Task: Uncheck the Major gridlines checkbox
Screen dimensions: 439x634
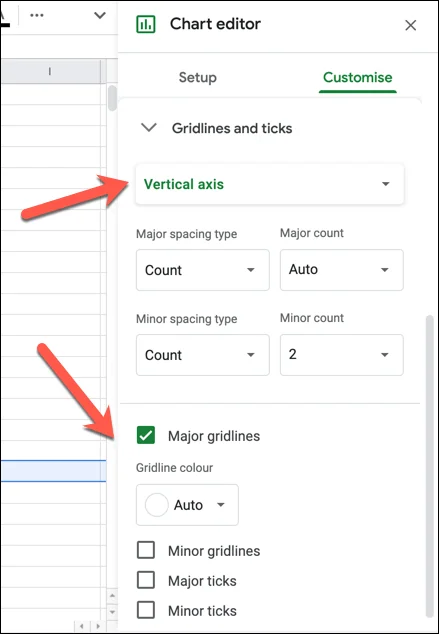Action: pyautogui.click(x=146, y=435)
